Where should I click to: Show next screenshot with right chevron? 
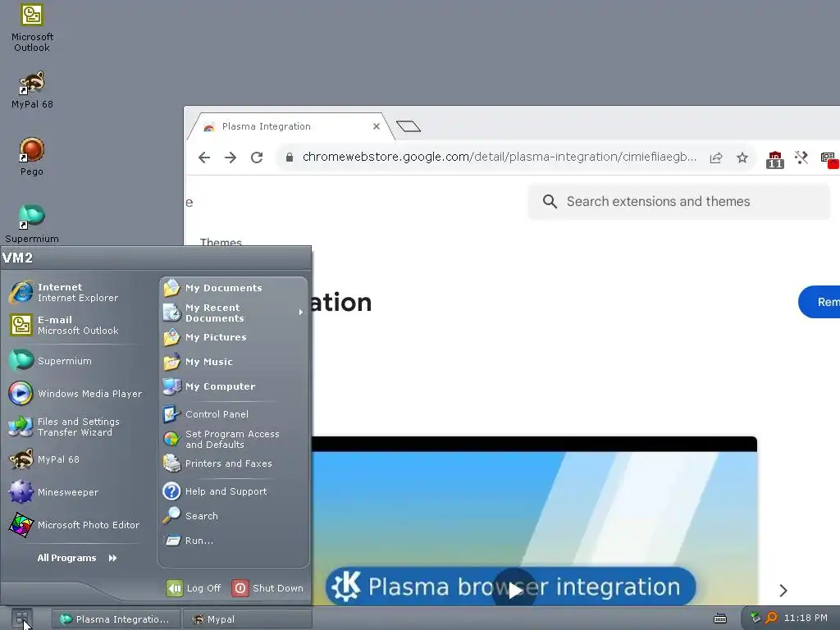point(783,591)
